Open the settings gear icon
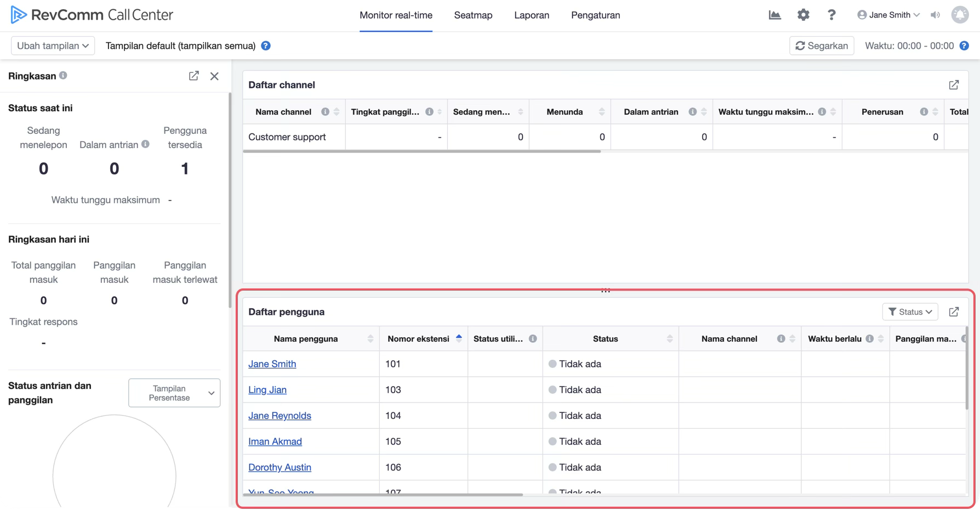Viewport: 980px width, 510px height. tap(803, 15)
